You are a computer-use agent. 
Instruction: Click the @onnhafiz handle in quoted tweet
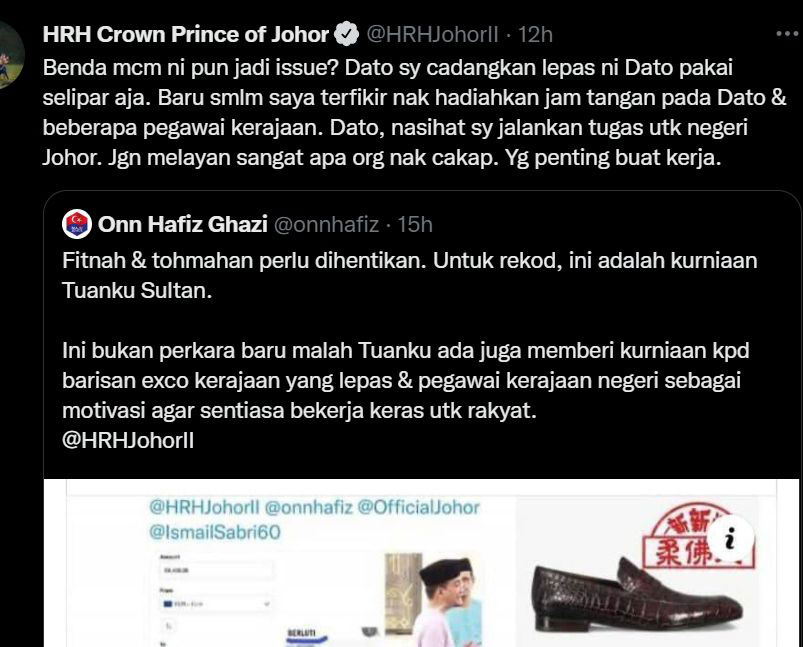click(x=327, y=224)
